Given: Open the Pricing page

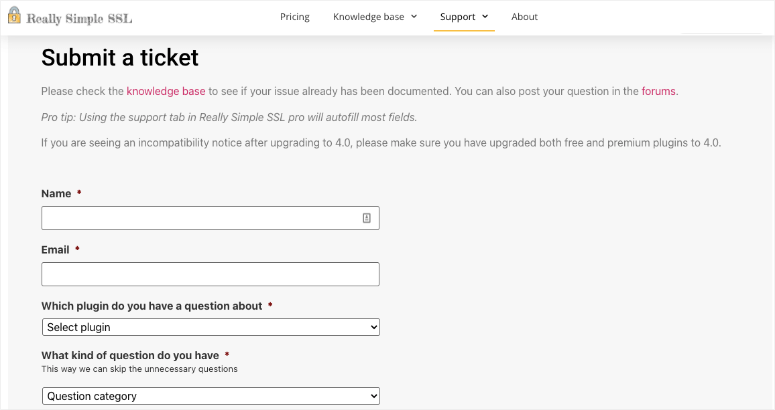Looking at the screenshot, I should (x=295, y=17).
